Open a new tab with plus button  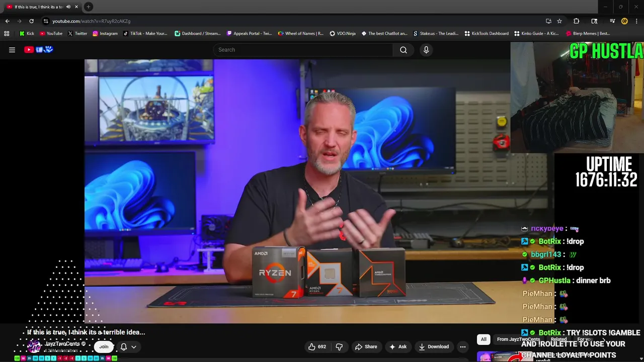tap(88, 7)
